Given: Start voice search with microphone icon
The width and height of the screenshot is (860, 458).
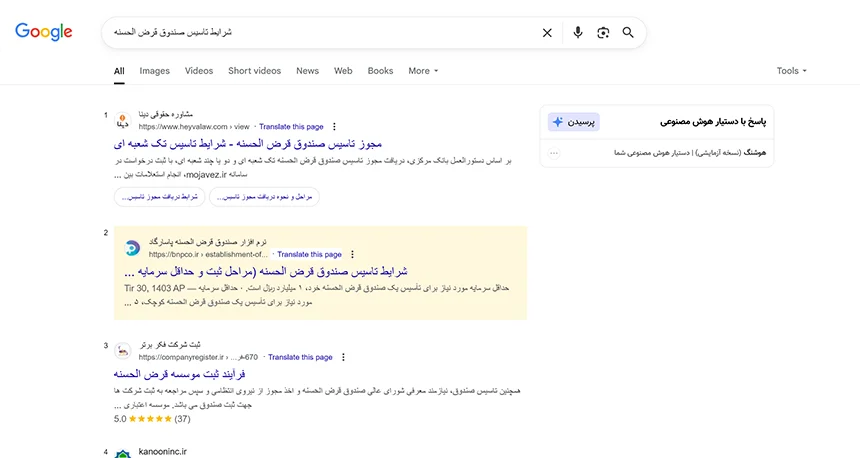Looking at the screenshot, I should coord(577,33).
